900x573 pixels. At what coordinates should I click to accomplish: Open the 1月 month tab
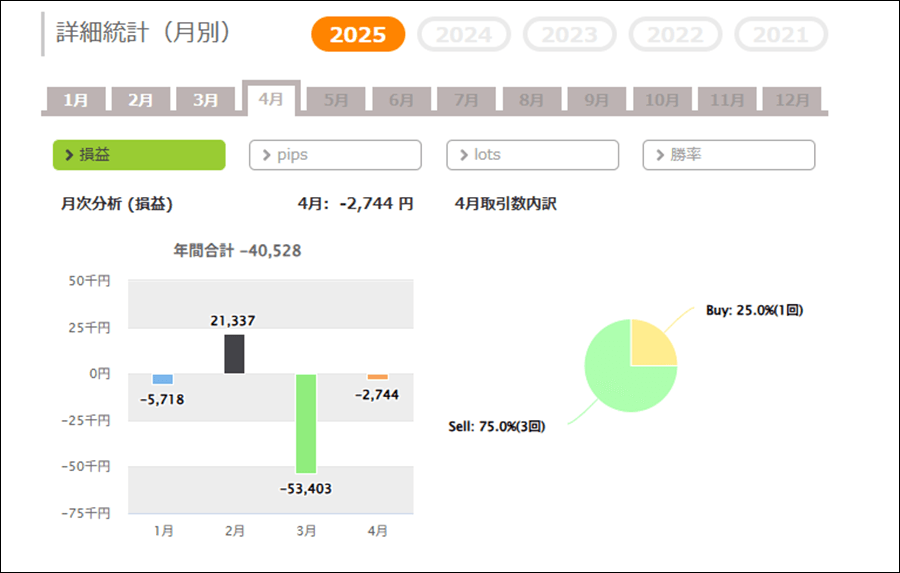[x=76, y=100]
